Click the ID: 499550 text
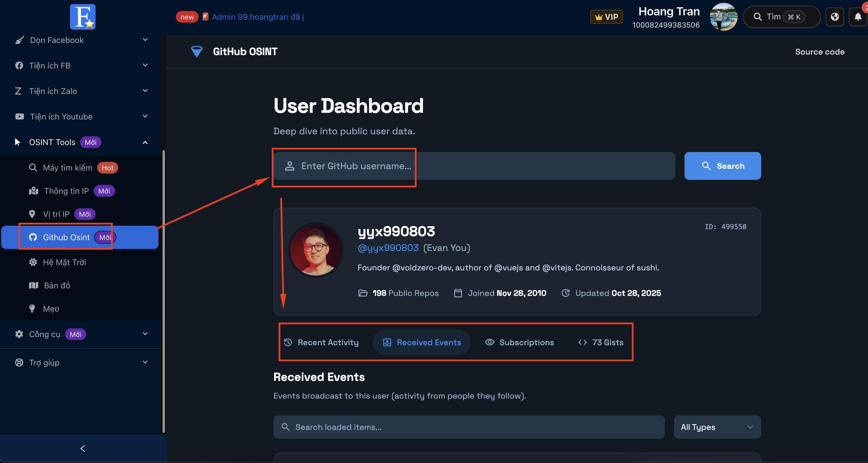This screenshot has height=463, width=868. coord(726,227)
